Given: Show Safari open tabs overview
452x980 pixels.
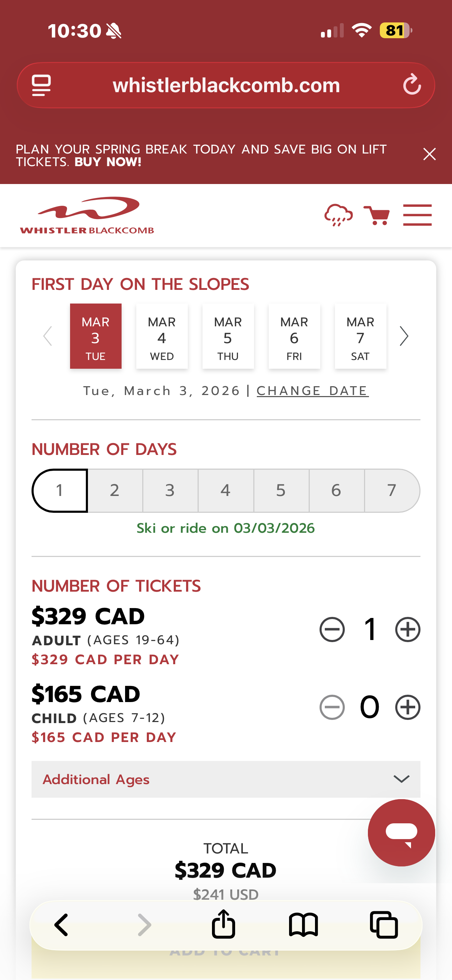Looking at the screenshot, I should (384, 925).
